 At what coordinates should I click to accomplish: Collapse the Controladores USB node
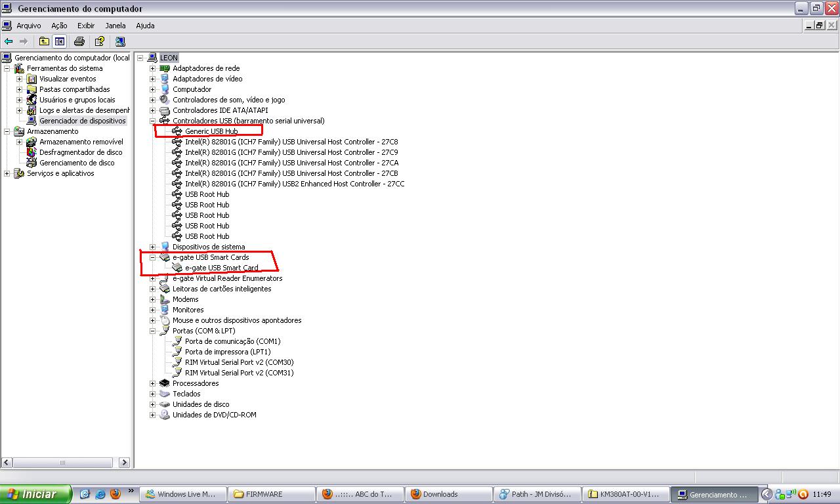pos(153,121)
